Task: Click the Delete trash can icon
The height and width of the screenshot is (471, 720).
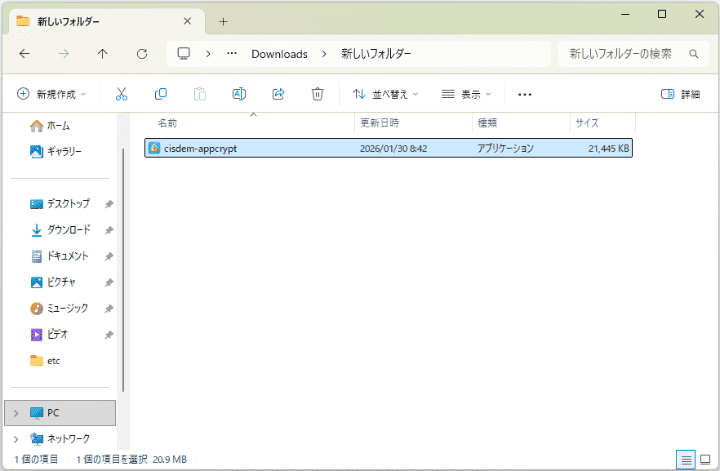Action: click(317, 94)
